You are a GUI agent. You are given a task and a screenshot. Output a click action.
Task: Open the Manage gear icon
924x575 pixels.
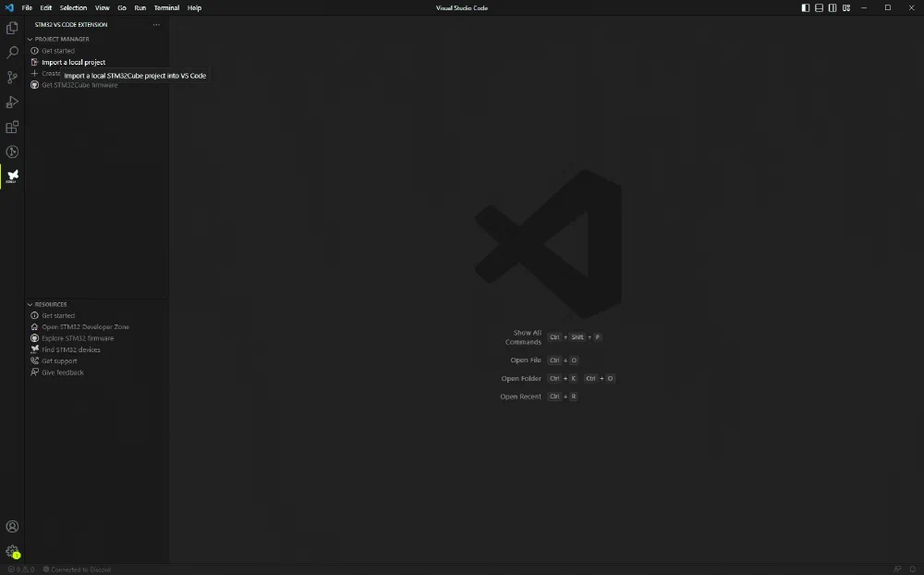pyautogui.click(x=12, y=551)
